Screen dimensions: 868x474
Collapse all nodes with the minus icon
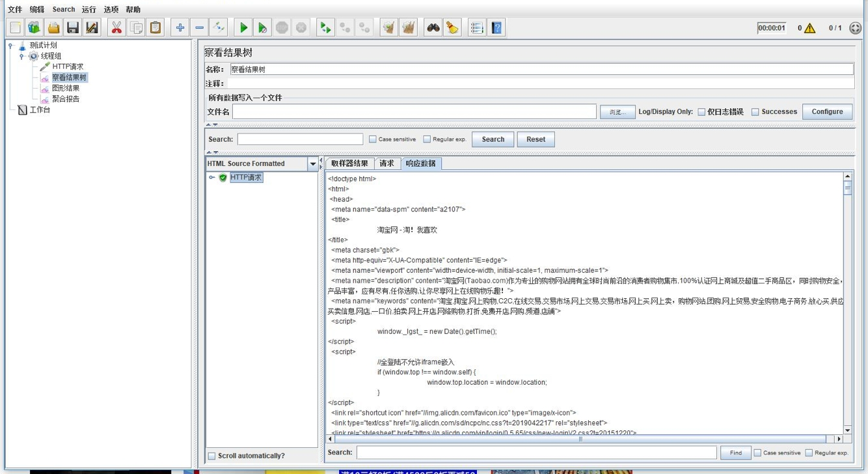(x=200, y=27)
